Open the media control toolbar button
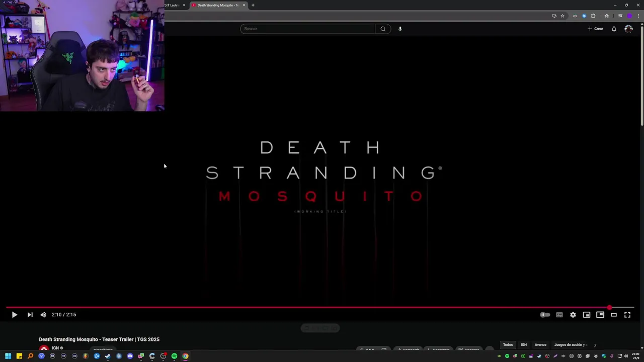This screenshot has width=644, height=362. (620, 16)
